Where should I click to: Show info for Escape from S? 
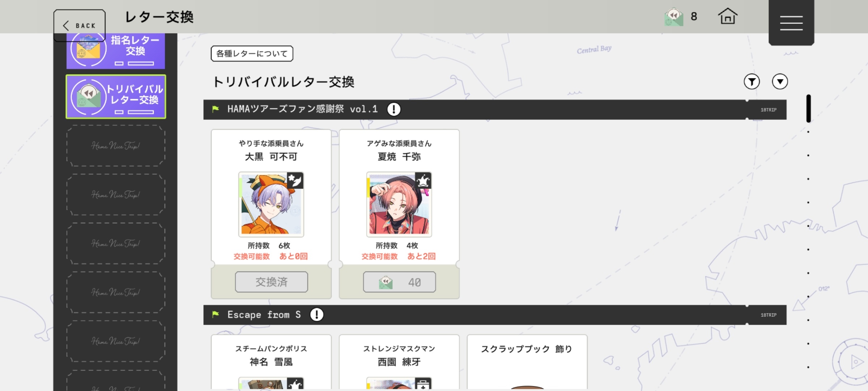(316, 314)
